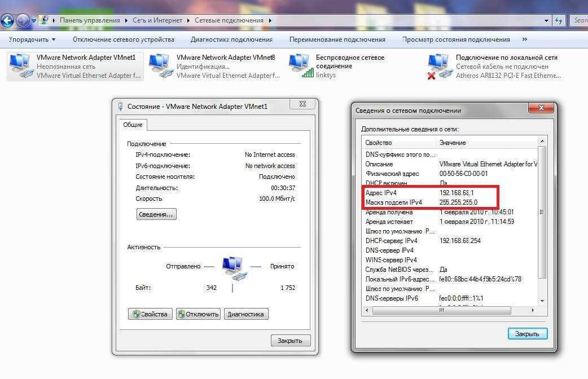Select the wireless network connection linksys icon

pos(300,66)
